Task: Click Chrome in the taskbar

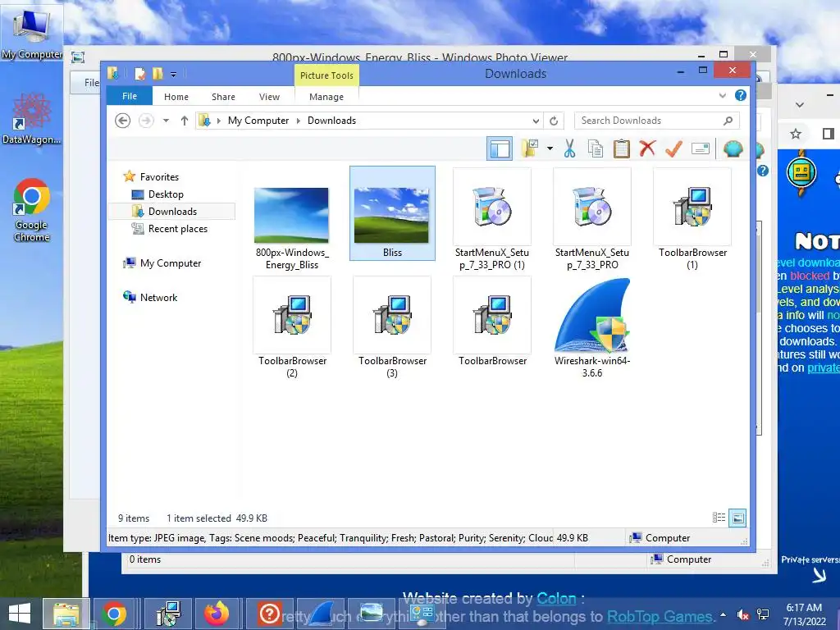Action: (x=114, y=614)
